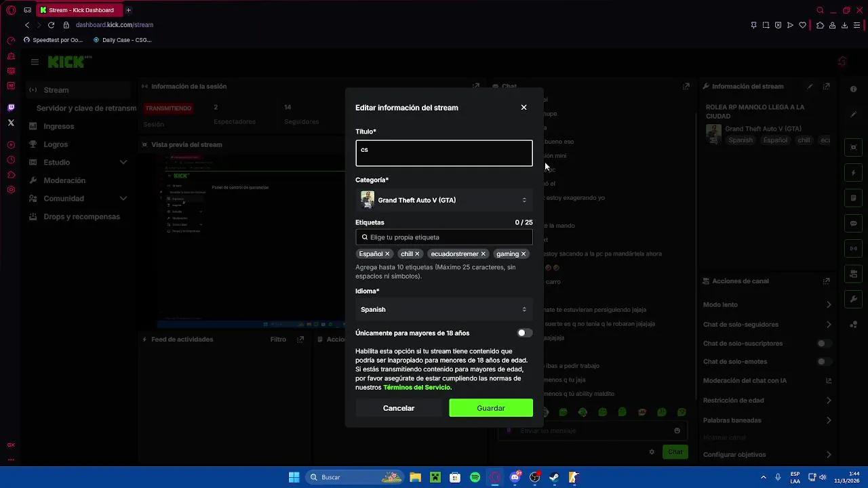Click the Título text field containing 'cs'
Viewport: 868px width, 488px height.
click(x=444, y=153)
